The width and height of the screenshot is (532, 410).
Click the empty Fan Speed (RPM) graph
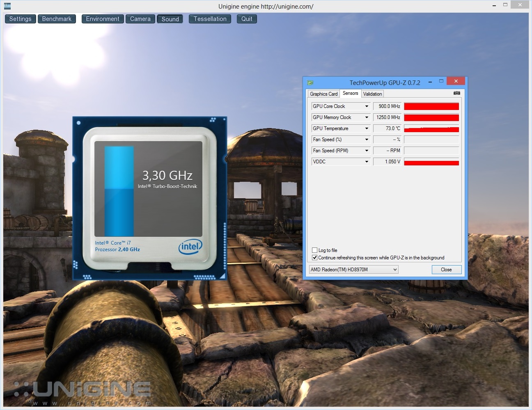(431, 151)
